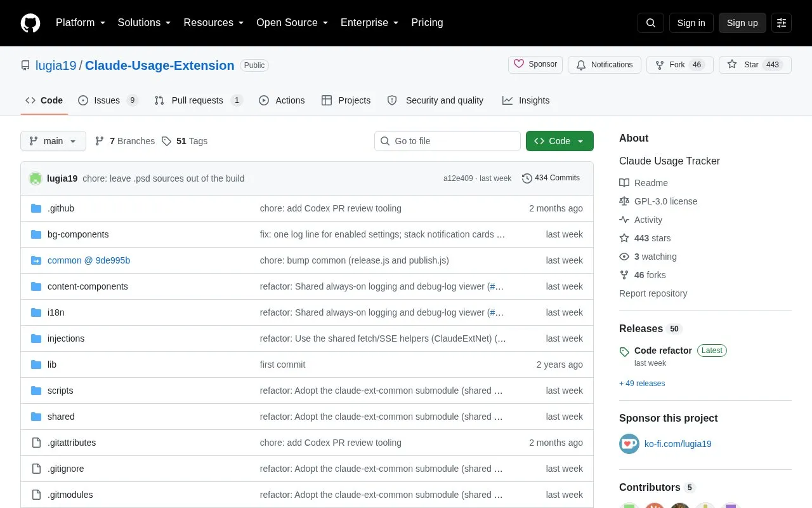Go to the GitHub homepage via the logo
The width and height of the screenshot is (812, 508).
coord(30,23)
